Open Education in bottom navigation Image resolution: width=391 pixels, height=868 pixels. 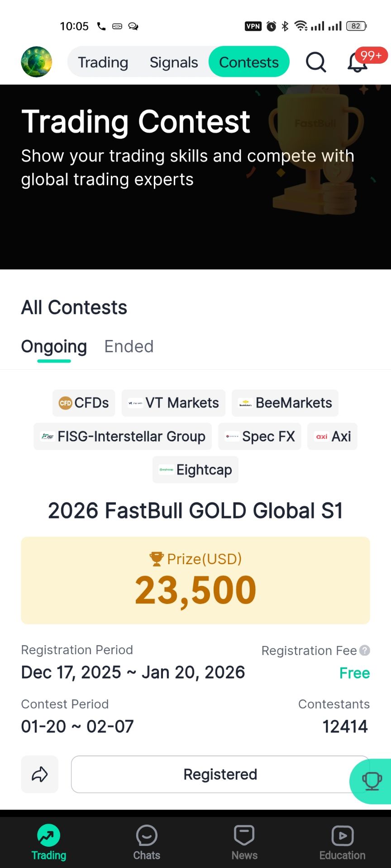point(342,842)
